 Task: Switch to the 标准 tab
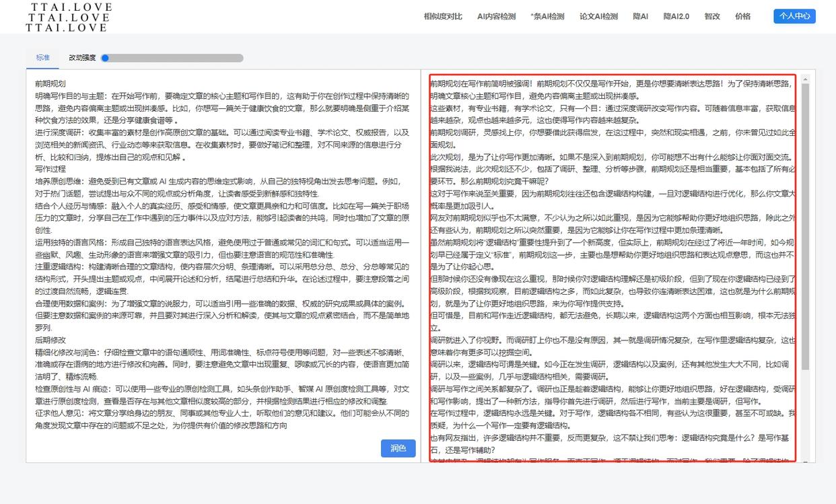tap(42, 58)
